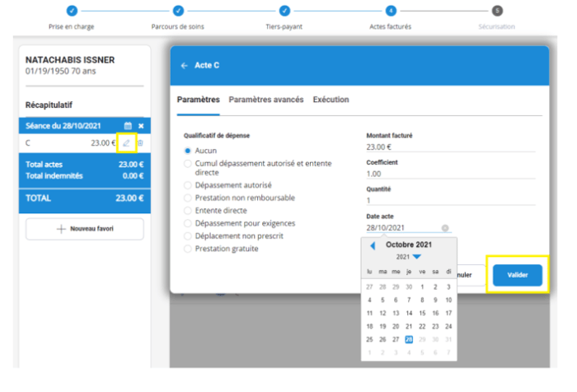Select the Aucun radio option
Image resolution: width=577 pixels, height=392 pixels.
click(188, 151)
